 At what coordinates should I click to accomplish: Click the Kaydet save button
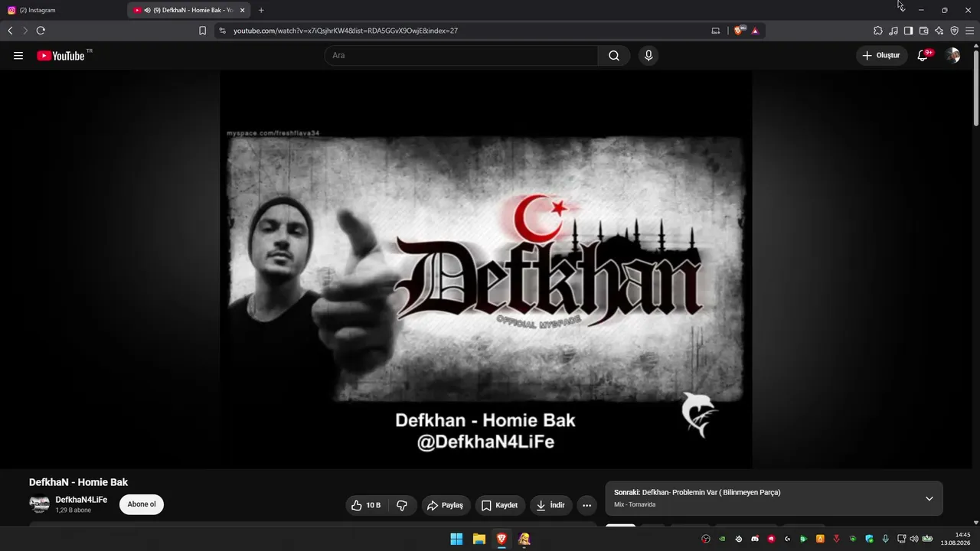(499, 505)
